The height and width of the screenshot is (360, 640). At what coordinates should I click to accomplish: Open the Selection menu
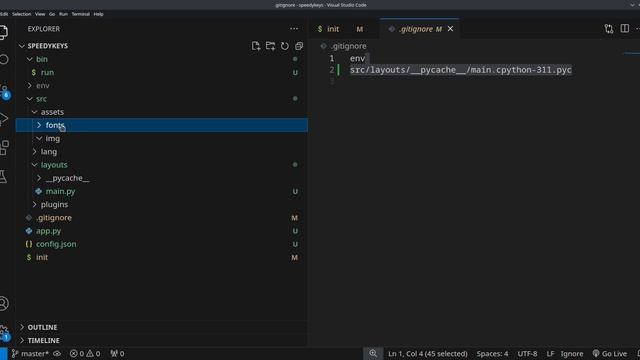tap(21, 14)
